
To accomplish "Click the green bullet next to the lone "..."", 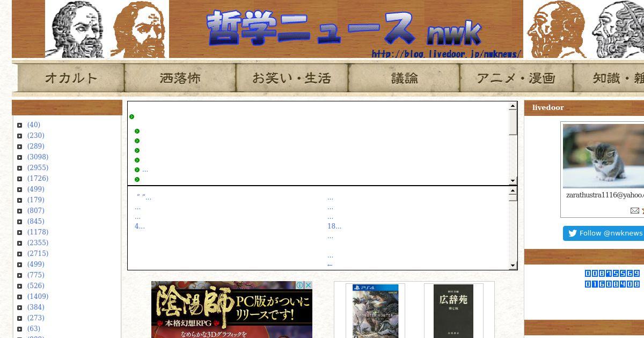I will pyautogui.click(x=137, y=170).
